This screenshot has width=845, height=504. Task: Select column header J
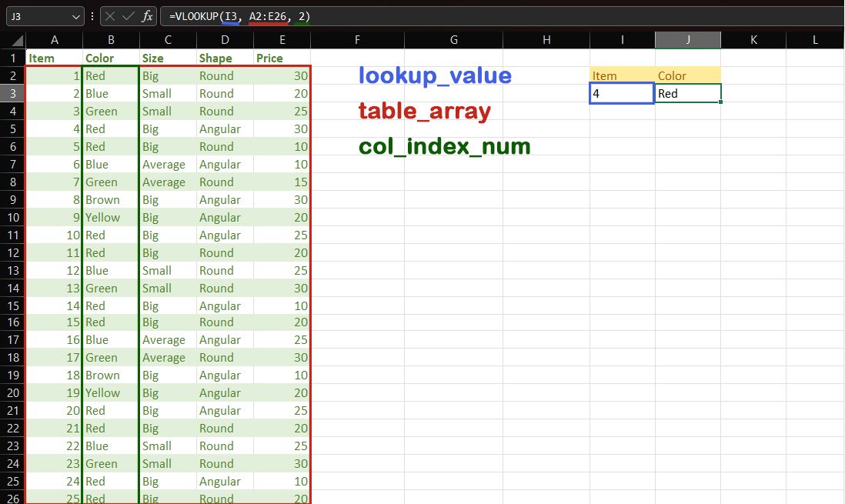coord(687,39)
